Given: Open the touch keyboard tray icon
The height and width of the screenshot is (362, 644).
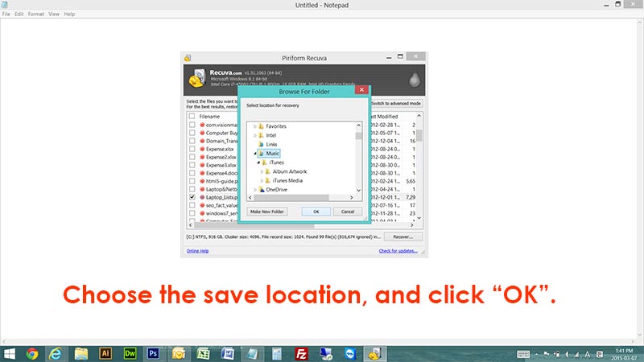Looking at the screenshot, I should point(522,354).
